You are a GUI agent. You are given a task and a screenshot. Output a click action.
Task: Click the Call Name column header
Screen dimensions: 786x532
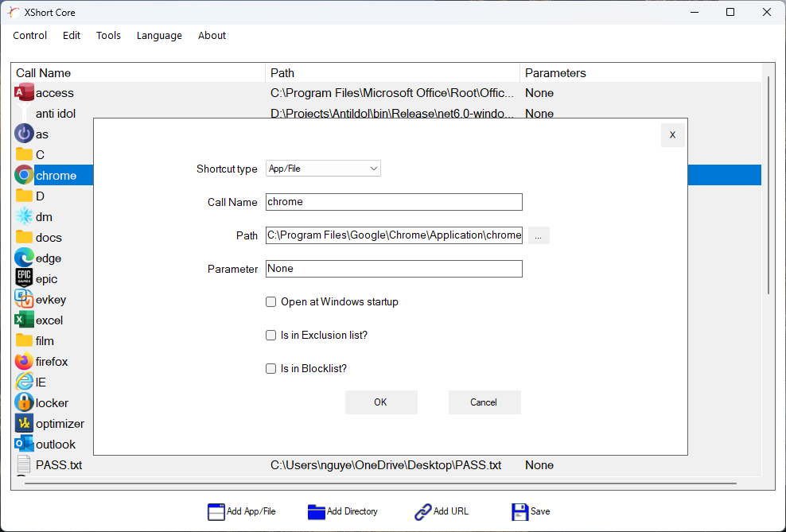pyautogui.click(x=138, y=73)
